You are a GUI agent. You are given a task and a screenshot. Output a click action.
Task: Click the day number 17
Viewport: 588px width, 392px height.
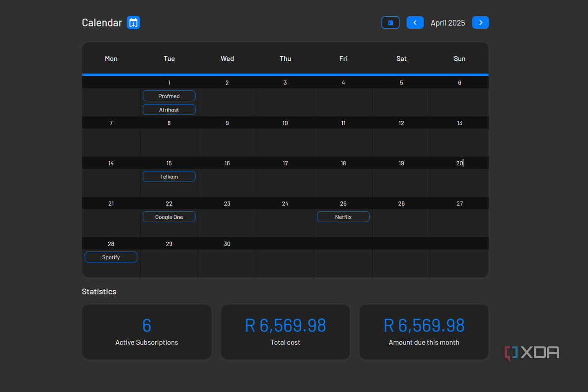point(285,163)
